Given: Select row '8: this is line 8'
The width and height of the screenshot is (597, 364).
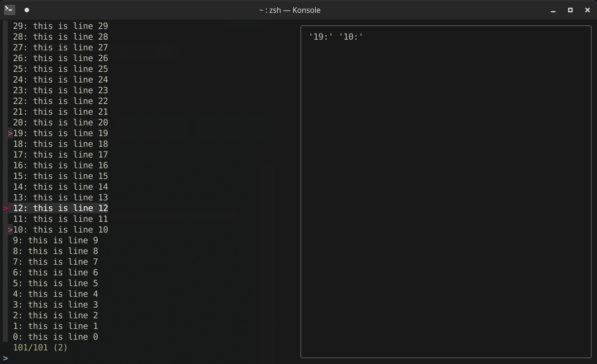Looking at the screenshot, I should (x=55, y=251).
